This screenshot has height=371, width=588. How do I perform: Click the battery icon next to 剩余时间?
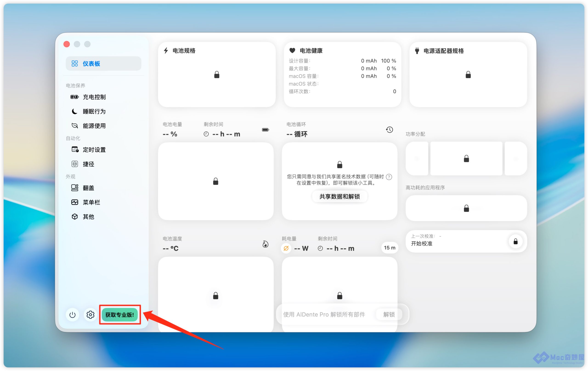(x=265, y=129)
